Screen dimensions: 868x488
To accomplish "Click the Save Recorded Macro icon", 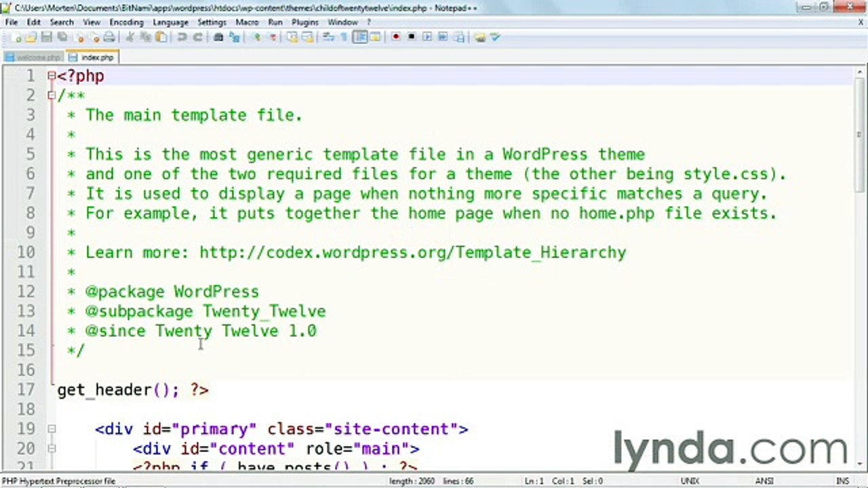I will tap(459, 37).
